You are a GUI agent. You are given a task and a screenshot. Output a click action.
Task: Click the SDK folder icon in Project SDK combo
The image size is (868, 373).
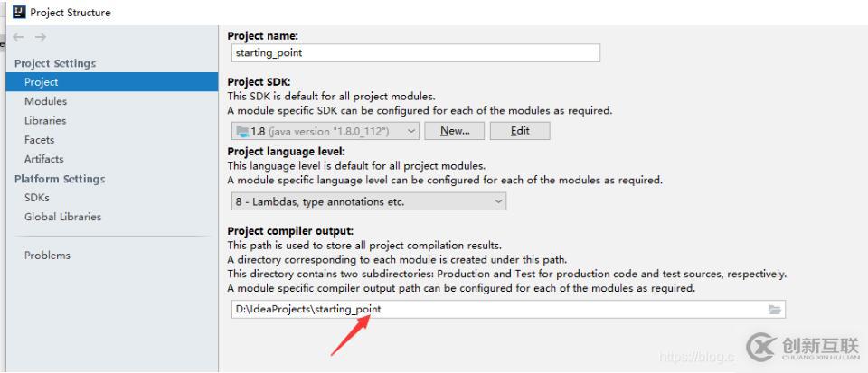pyautogui.click(x=242, y=131)
